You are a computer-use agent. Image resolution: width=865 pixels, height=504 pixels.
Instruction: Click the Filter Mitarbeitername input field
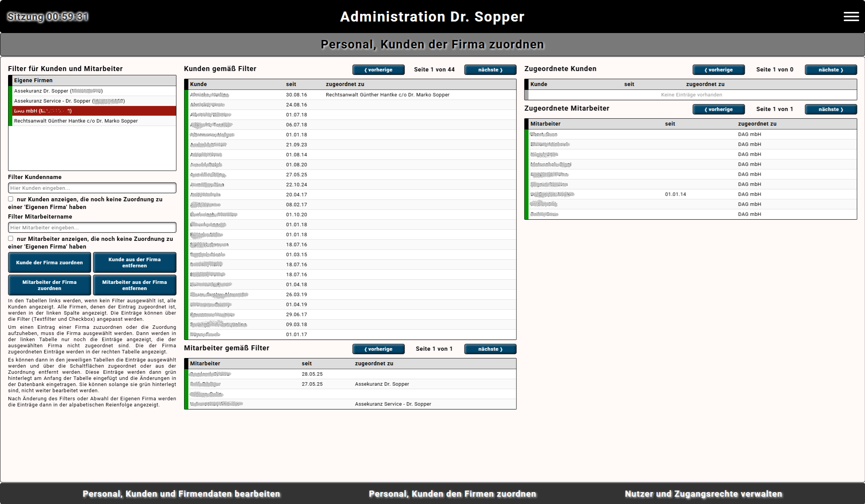click(x=92, y=227)
